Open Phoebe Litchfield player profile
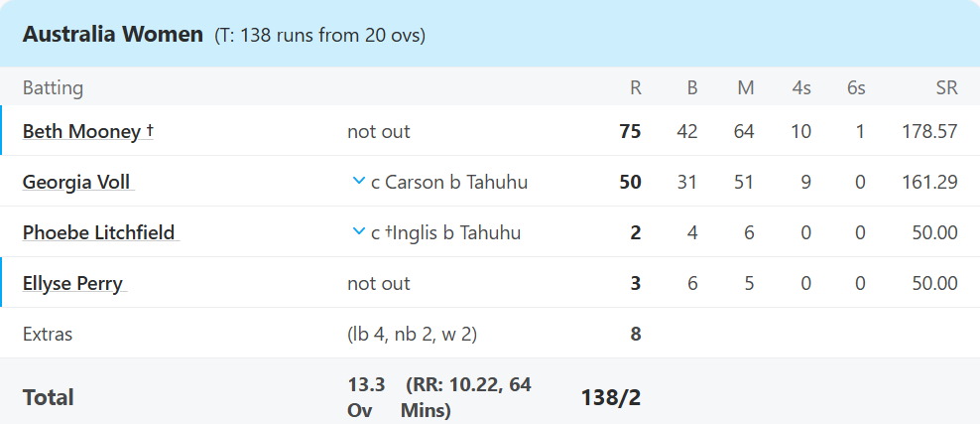980x424 pixels. pos(100,232)
